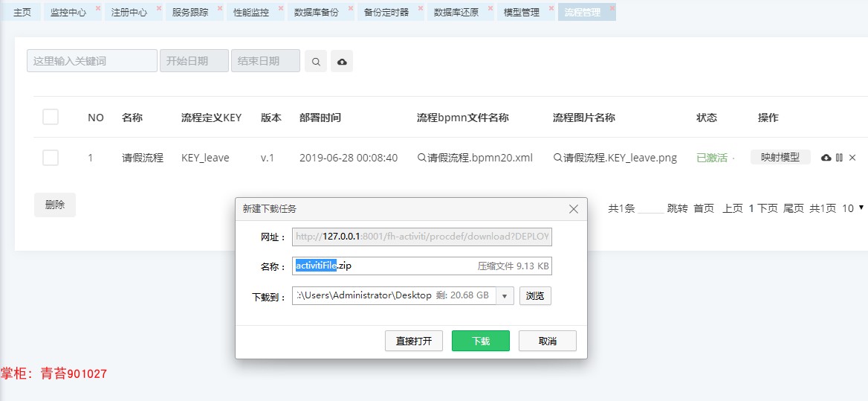
Task: Expand the download folder dropdown arrow
Action: tap(505, 296)
